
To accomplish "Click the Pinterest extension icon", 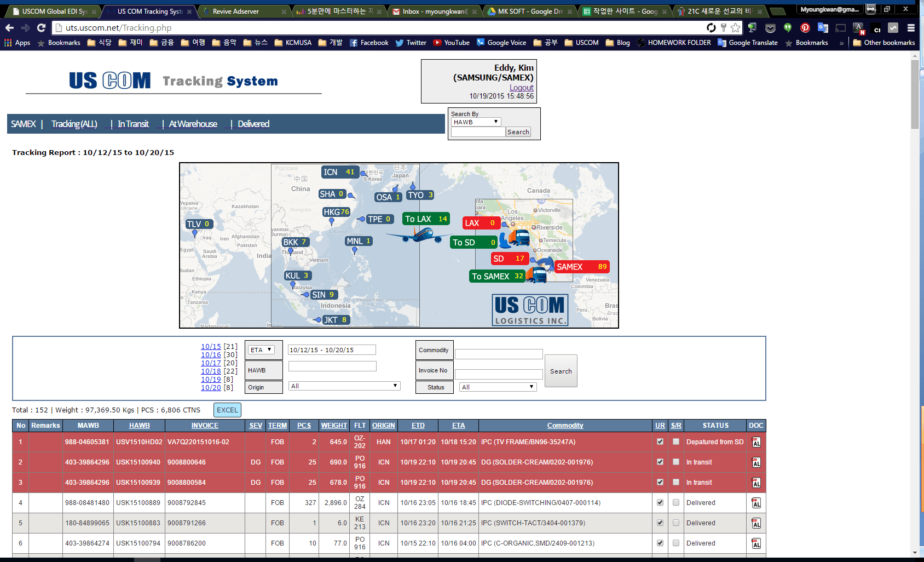I will (x=805, y=27).
